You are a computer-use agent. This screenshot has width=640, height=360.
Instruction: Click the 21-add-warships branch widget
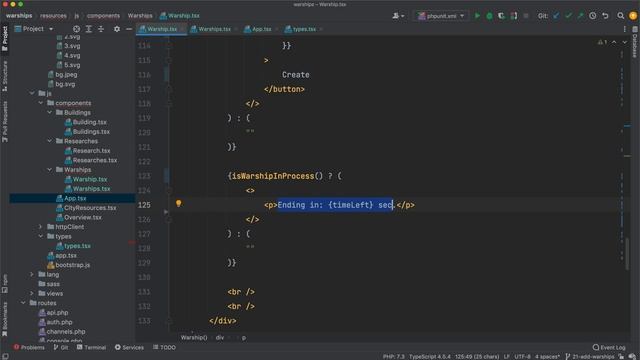590,356
